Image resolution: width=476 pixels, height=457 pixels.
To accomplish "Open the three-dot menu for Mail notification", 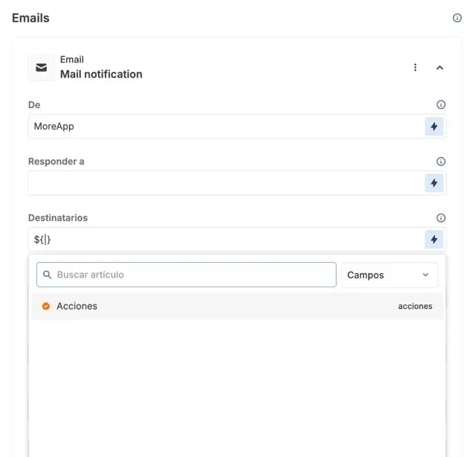I will click(x=415, y=68).
